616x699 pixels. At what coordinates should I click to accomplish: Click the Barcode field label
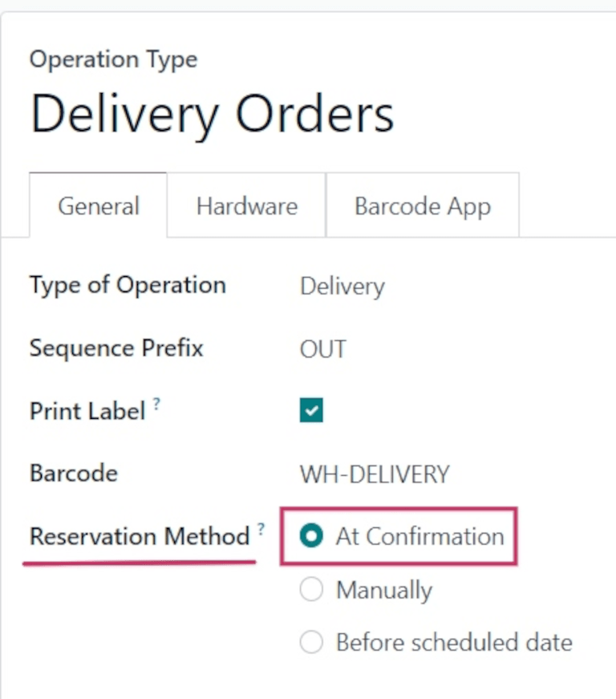point(73,473)
